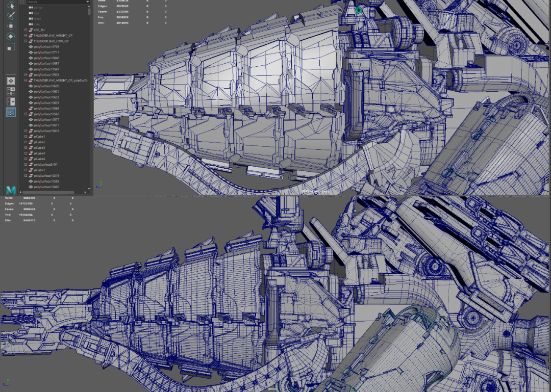The image size is (551, 392).
Task: Choose the Paint Selection tool
Action: pos(11,15)
